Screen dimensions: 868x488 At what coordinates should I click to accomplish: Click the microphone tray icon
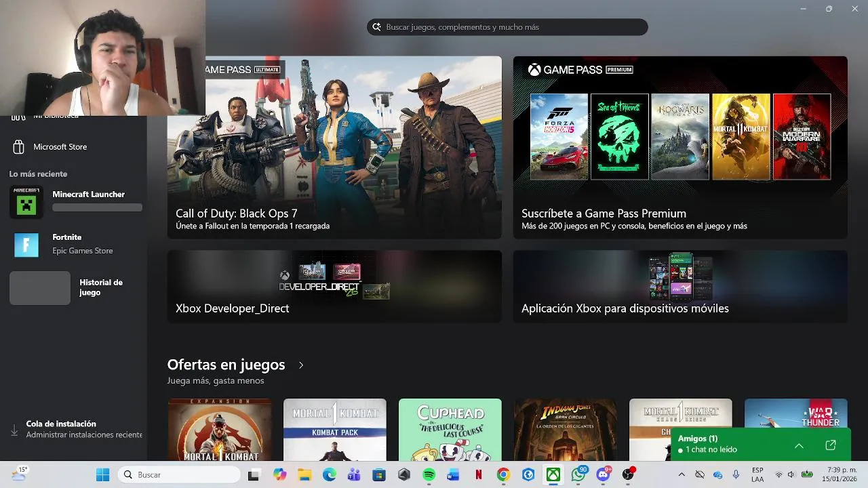pyautogui.click(x=736, y=475)
